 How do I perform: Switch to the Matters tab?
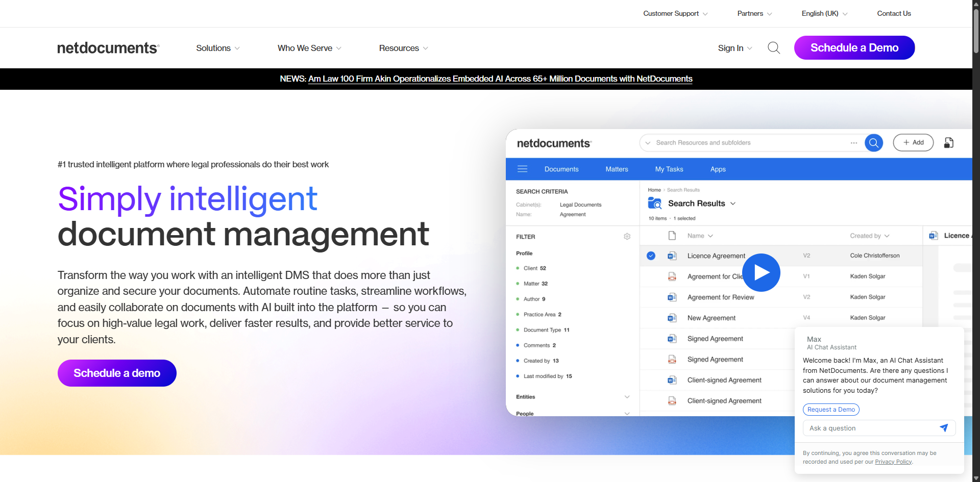pyautogui.click(x=617, y=169)
